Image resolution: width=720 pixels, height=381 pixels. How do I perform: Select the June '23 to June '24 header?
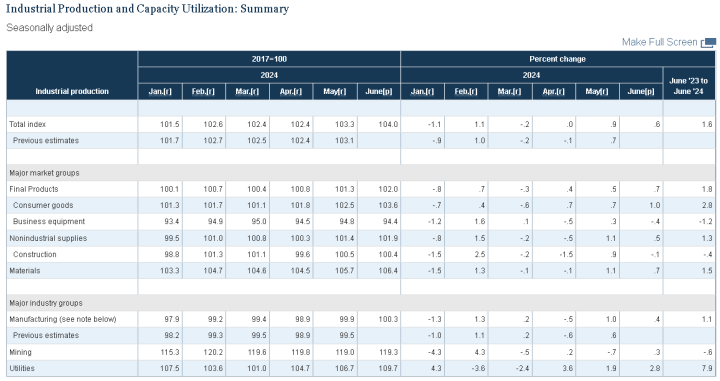click(688, 86)
